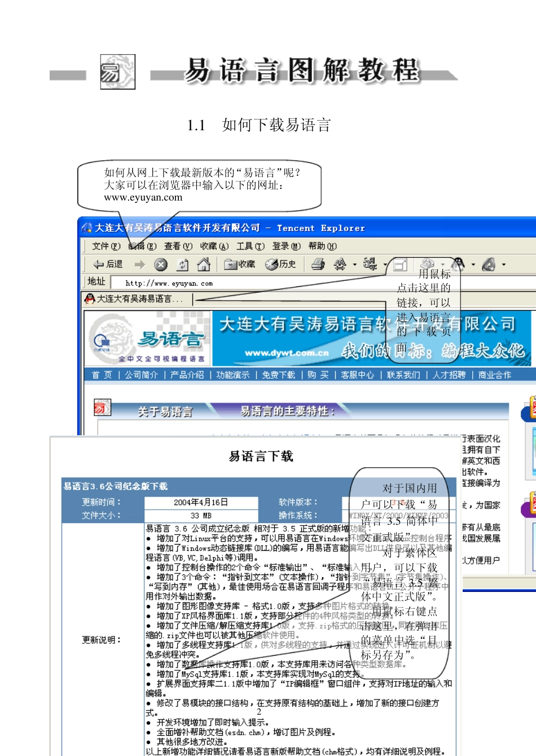Screen dimensions: 536x756
Task: Open the 历史 history toolbar button
Action: (x=280, y=264)
